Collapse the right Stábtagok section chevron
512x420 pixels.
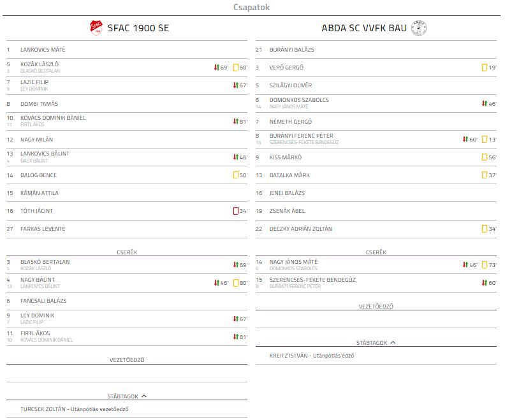click(393, 342)
